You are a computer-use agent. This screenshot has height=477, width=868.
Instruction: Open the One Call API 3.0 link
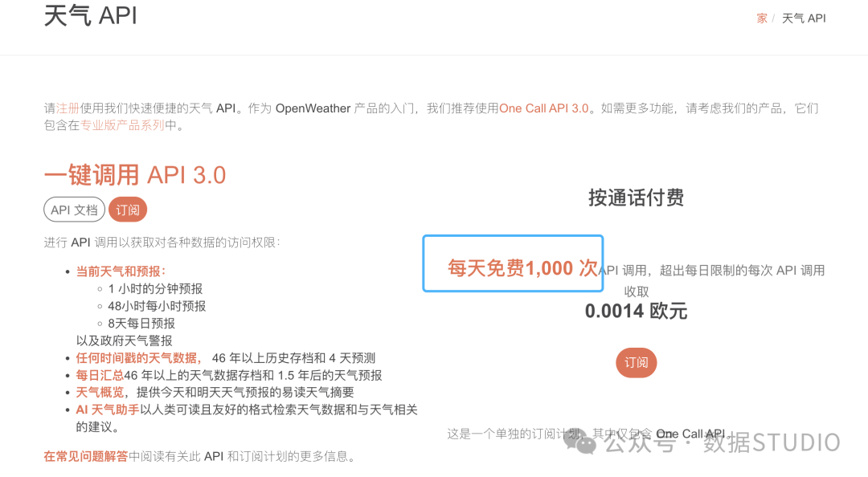pos(543,108)
